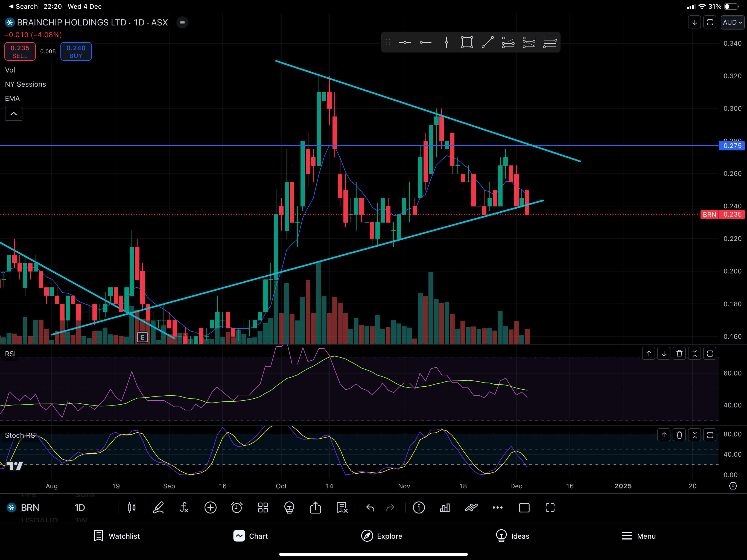Select the Vol indicator label
This screenshot has height=560, width=747.
click(10, 70)
